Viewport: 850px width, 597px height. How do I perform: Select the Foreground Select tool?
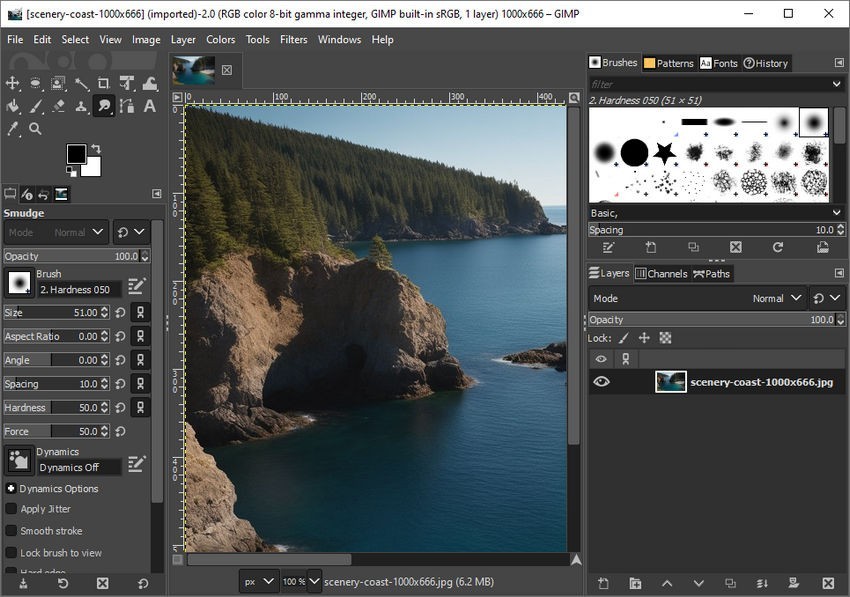[58, 83]
